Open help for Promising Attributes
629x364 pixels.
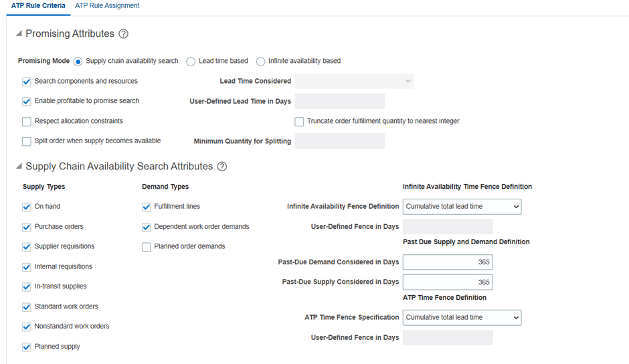click(124, 34)
